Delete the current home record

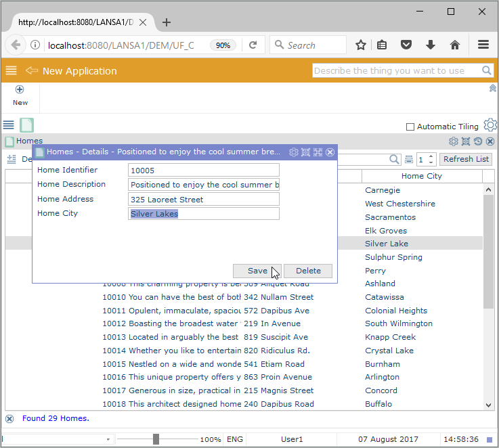coord(308,271)
